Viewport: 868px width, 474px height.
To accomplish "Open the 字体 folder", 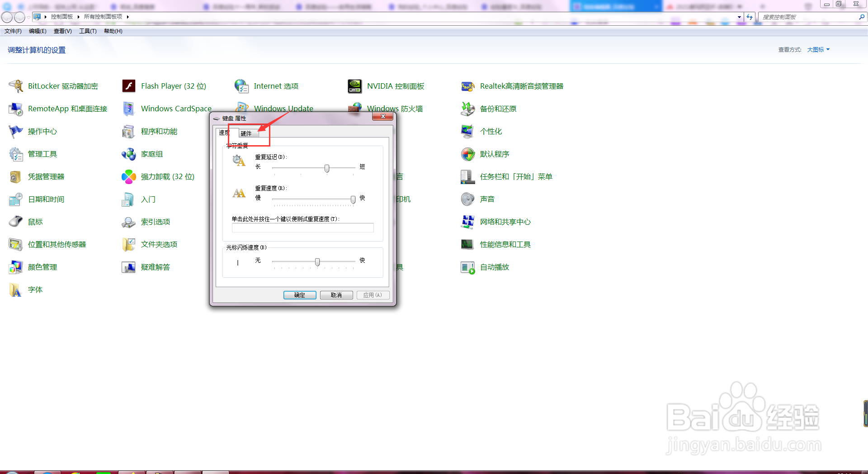I will (34, 289).
